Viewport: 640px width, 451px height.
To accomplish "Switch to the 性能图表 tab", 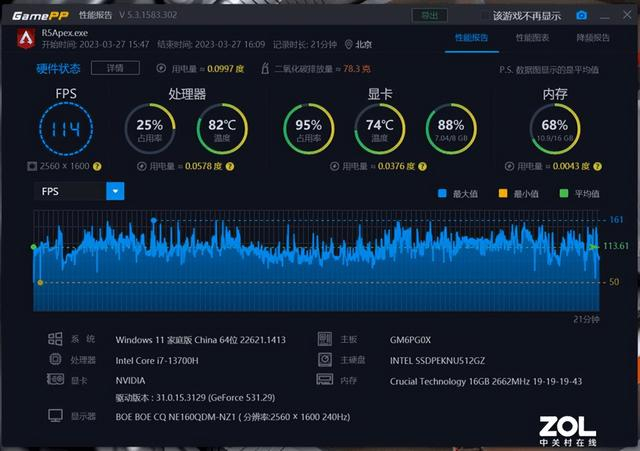I will 532,38.
